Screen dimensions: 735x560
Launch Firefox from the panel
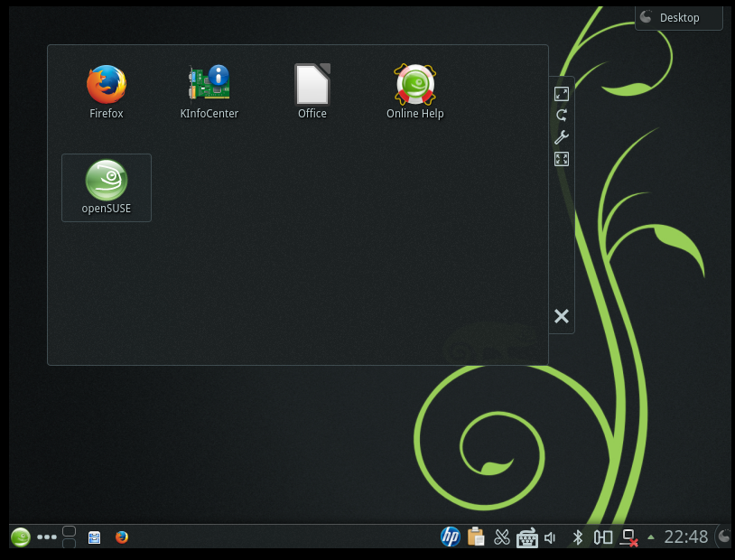122,537
